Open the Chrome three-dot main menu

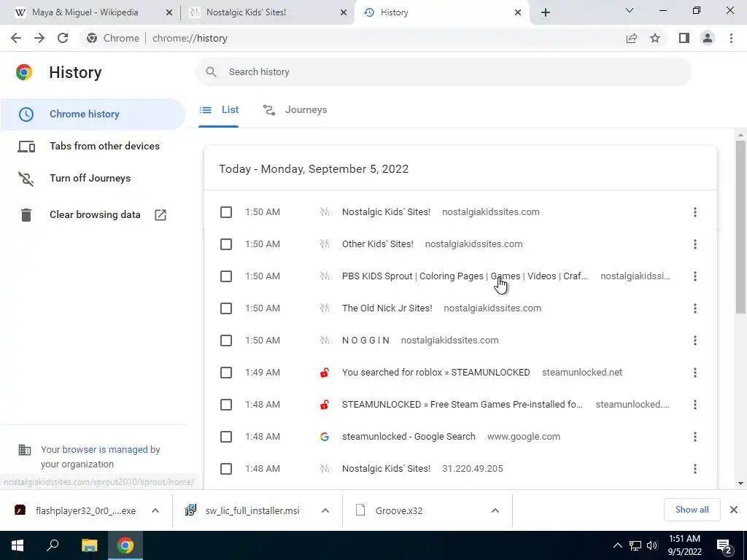pos(731,38)
